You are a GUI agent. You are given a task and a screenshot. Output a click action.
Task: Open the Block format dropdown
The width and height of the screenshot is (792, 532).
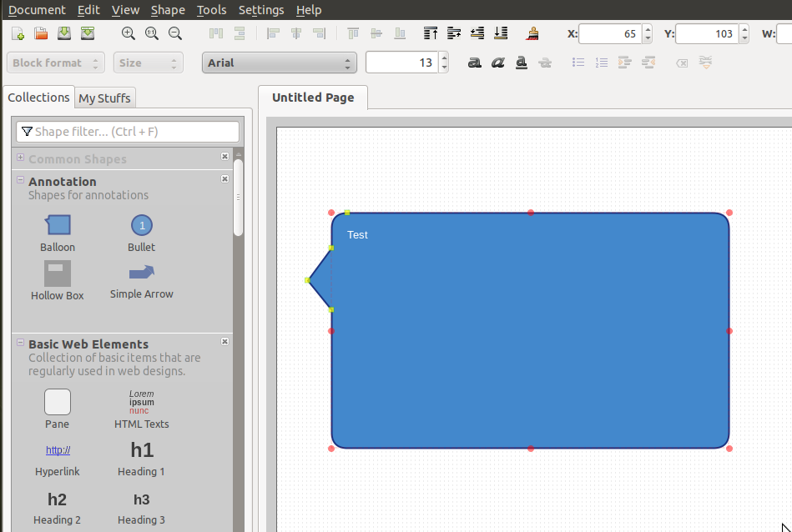pyautogui.click(x=56, y=63)
